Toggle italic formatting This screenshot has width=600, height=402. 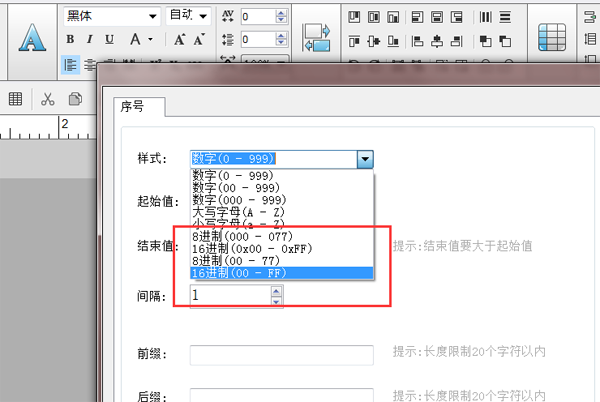pyautogui.click(x=90, y=39)
